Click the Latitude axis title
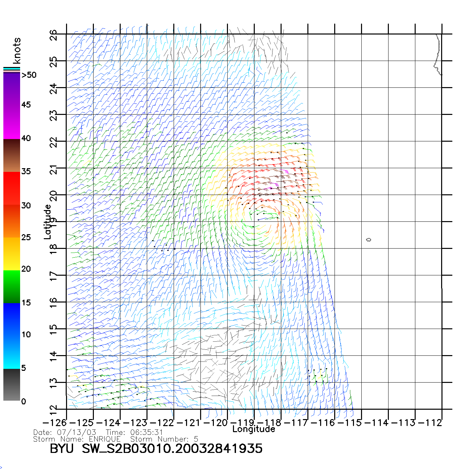 [x=48, y=222]
